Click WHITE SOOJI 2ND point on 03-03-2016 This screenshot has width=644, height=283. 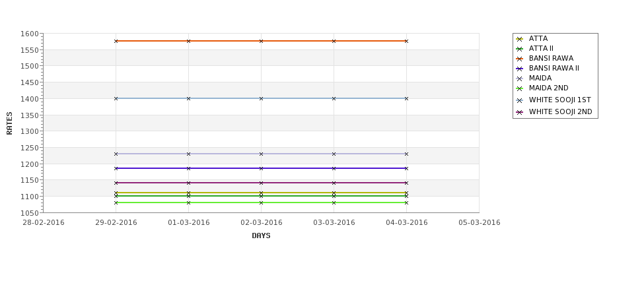pyautogui.click(x=334, y=183)
